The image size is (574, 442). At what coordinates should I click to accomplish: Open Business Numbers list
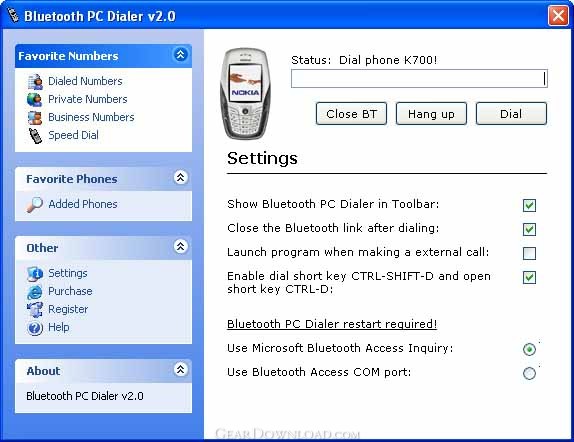point(91,117)
